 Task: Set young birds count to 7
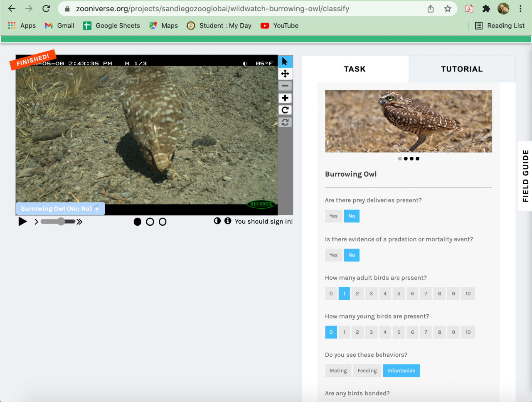(x=426, y=332)
